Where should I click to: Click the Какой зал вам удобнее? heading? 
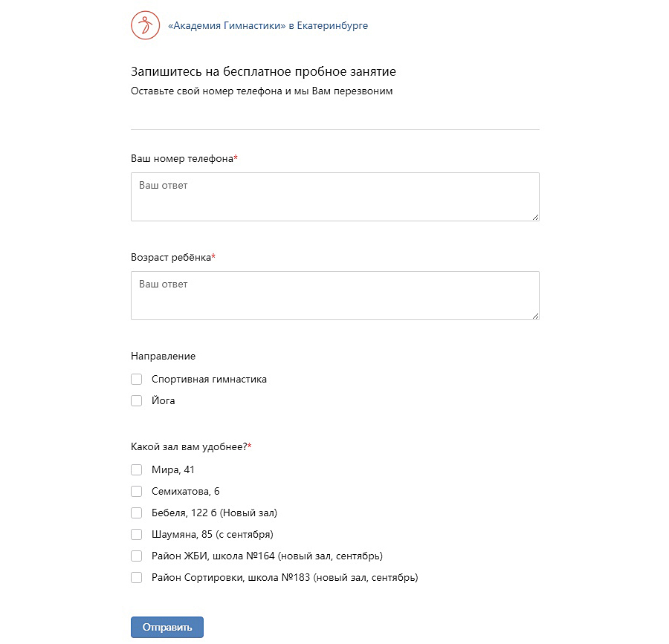(189, 447)
